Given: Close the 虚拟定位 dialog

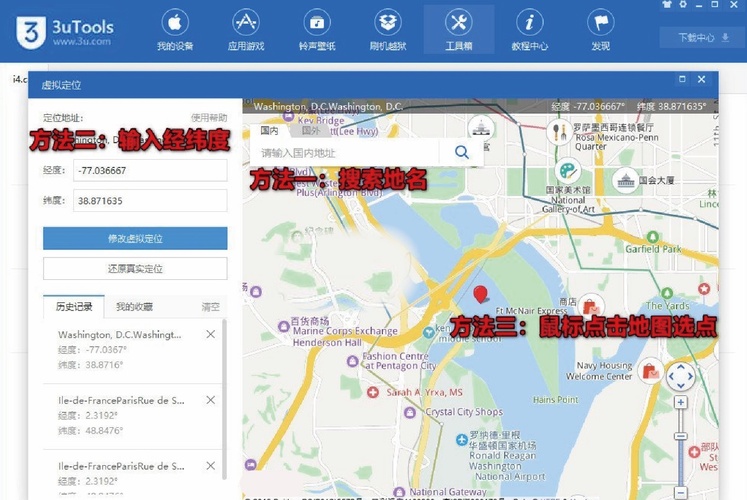Looking at the screenshot, I should (x=701, y=79).
